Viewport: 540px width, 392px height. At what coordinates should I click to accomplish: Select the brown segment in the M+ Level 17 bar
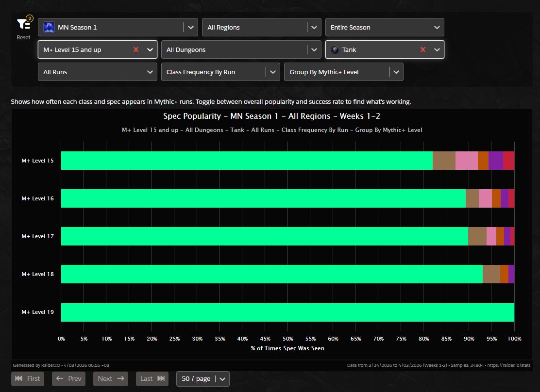coord(477,236)
